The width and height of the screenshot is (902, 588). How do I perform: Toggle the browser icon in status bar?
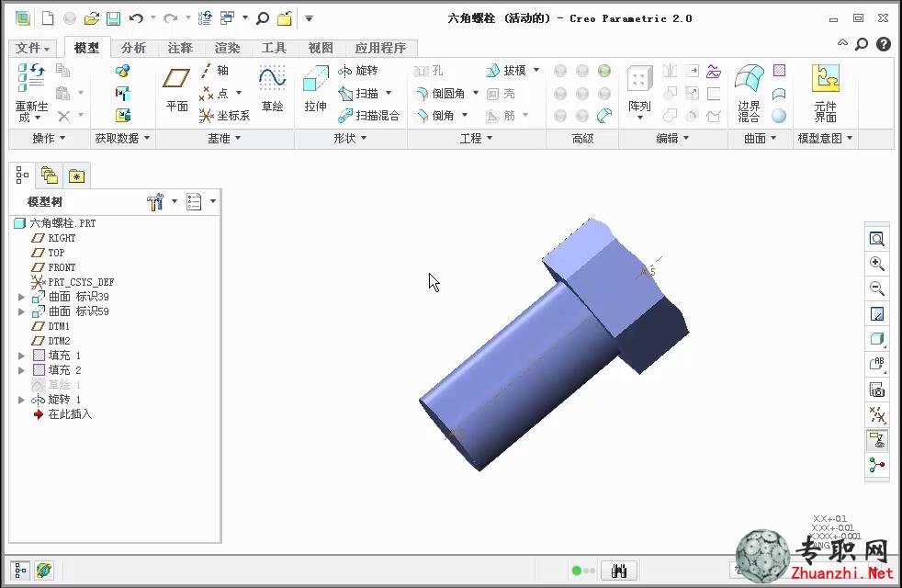[44, 571]
